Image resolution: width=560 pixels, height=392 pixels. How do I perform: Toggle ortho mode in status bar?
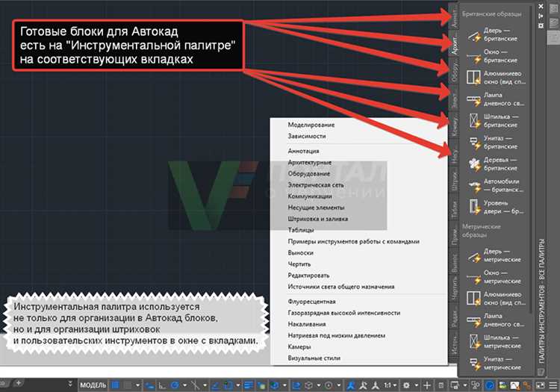click(x=162, y=385)
